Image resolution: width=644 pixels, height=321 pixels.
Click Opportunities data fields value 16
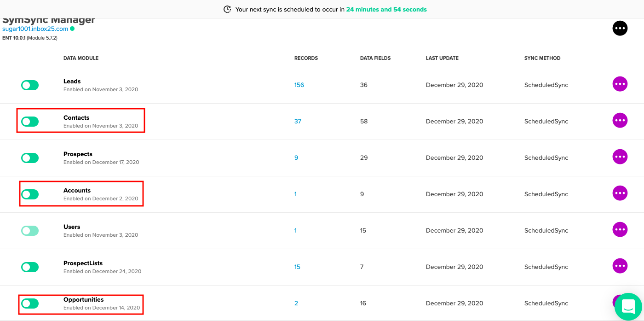(363, 303)
